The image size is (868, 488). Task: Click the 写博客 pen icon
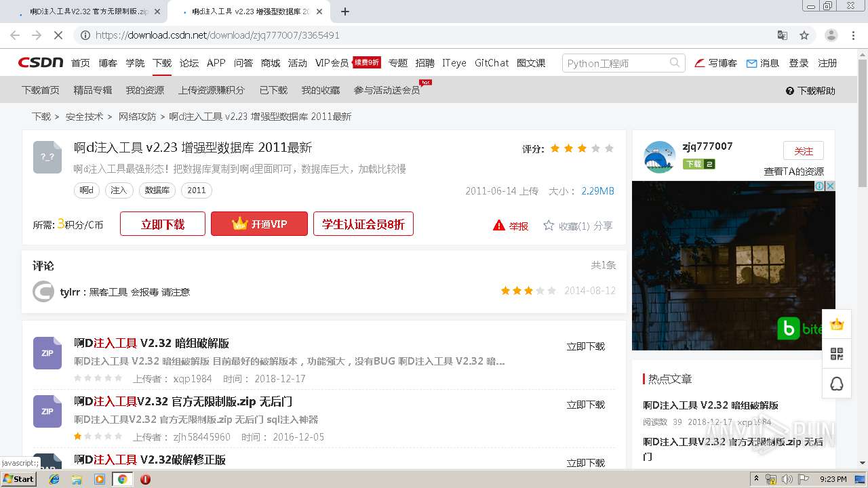point(700,63)
